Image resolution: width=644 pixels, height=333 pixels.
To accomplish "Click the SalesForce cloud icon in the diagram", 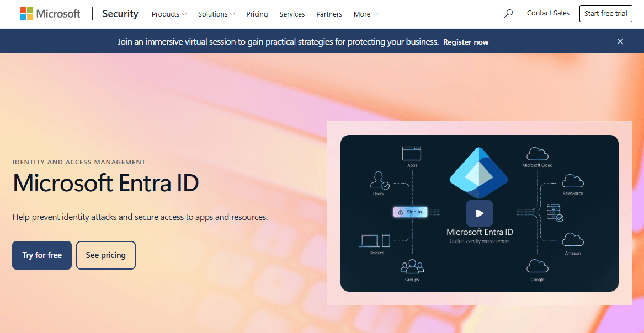I will pyautogui.click(x=572, y=181).
